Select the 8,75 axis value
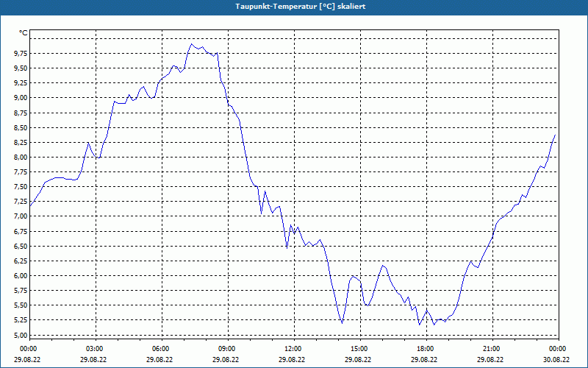 coord(21,113)
